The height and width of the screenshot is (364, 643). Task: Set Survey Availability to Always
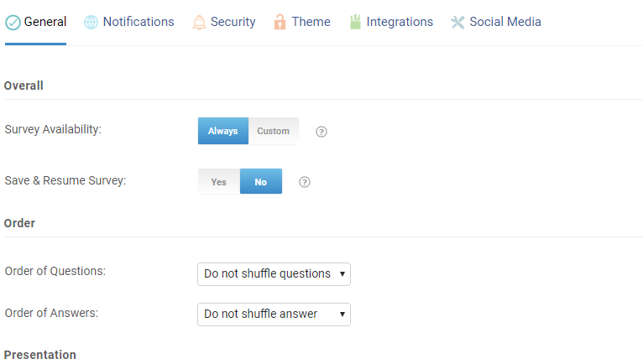223,131
